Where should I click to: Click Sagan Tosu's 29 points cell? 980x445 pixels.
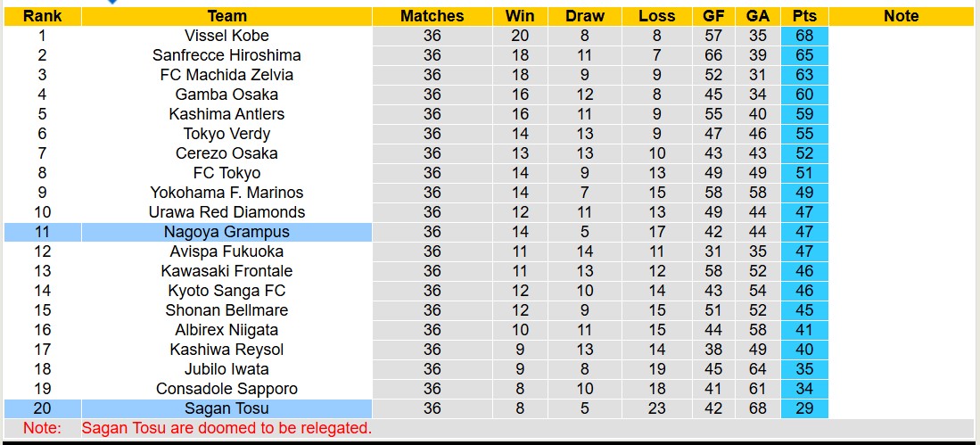(804, 408)
